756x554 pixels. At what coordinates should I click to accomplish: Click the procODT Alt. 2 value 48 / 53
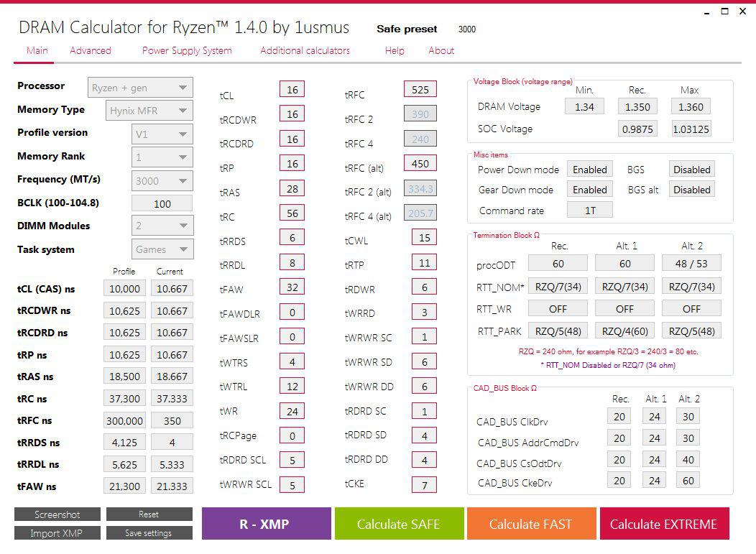point(691,263)
